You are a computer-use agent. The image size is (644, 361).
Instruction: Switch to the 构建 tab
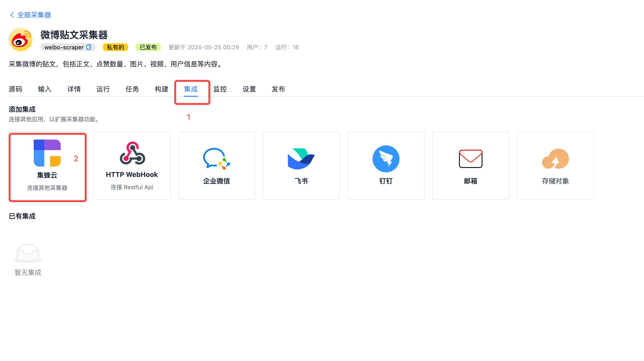pos(162,89)
